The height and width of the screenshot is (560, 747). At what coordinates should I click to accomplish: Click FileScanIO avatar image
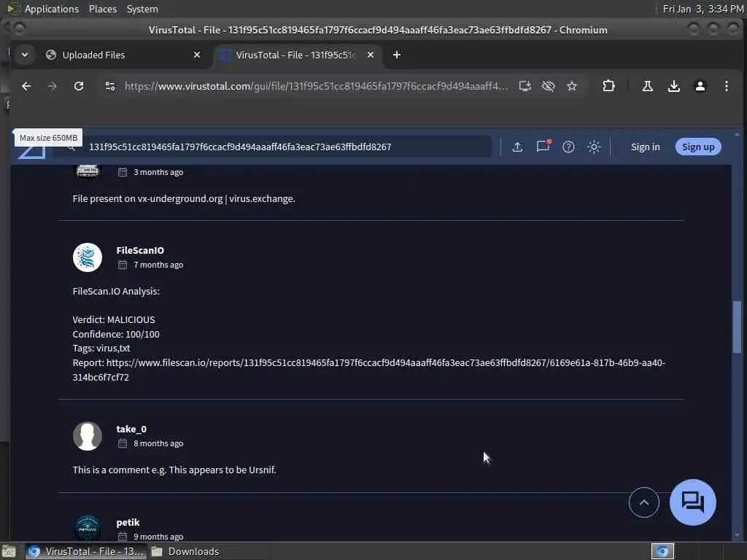[88, 257]
